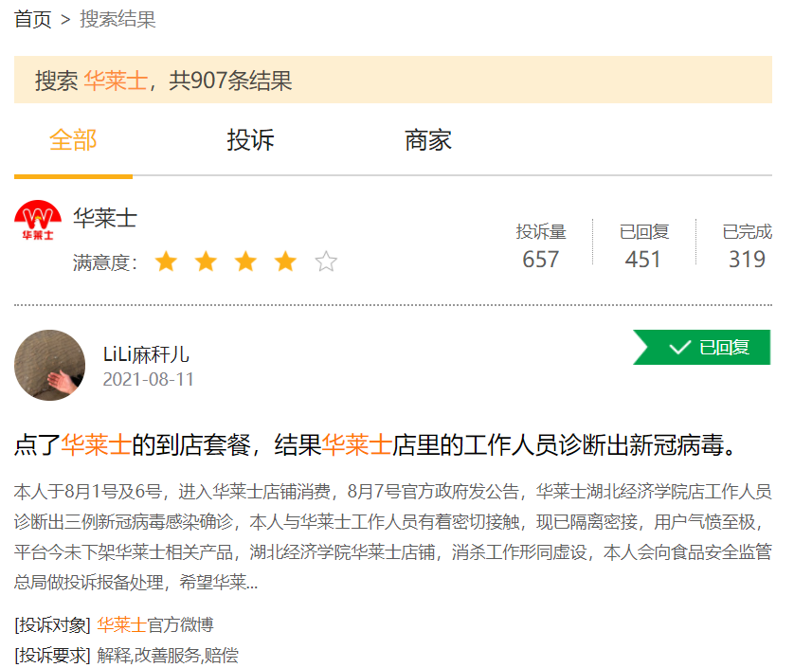
Task: Open complaint titled 点了华莱士的到店套餐
Action: tap(375, 444)
